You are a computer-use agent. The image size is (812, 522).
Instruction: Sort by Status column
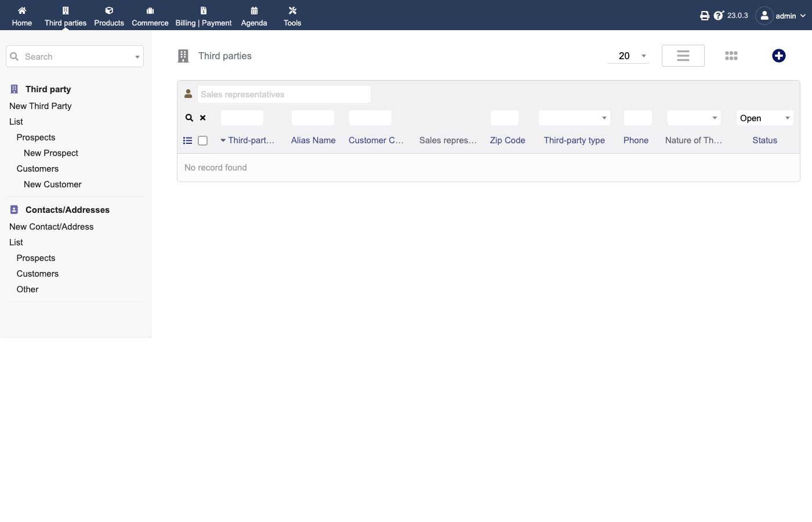pos(764,140)
